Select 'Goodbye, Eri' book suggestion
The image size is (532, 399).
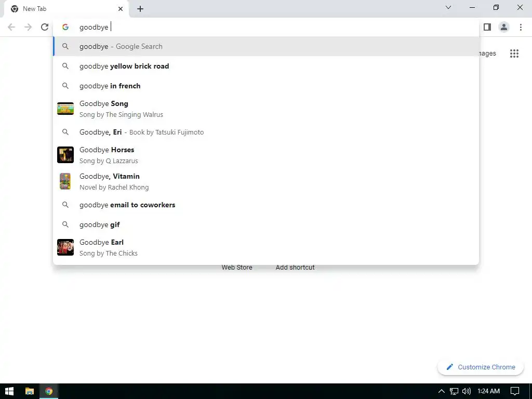point(266,132)
